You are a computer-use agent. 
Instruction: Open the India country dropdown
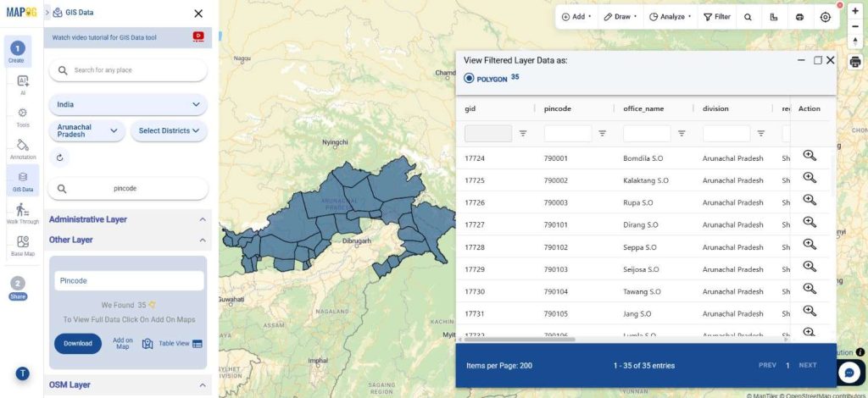coord(128,105)
